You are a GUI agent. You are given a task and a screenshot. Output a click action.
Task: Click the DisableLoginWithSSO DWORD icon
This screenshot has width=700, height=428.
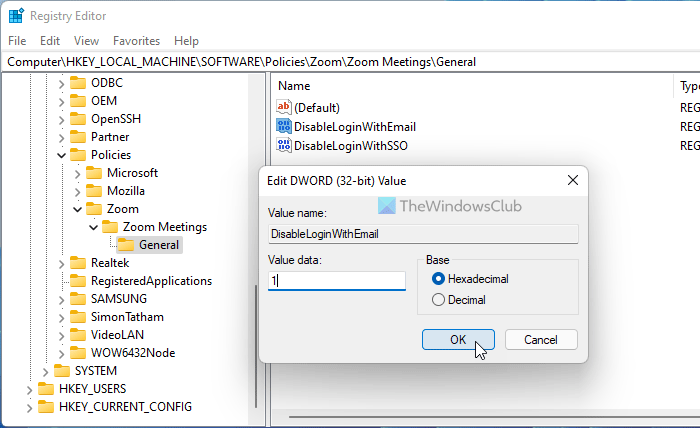[284, 145]
